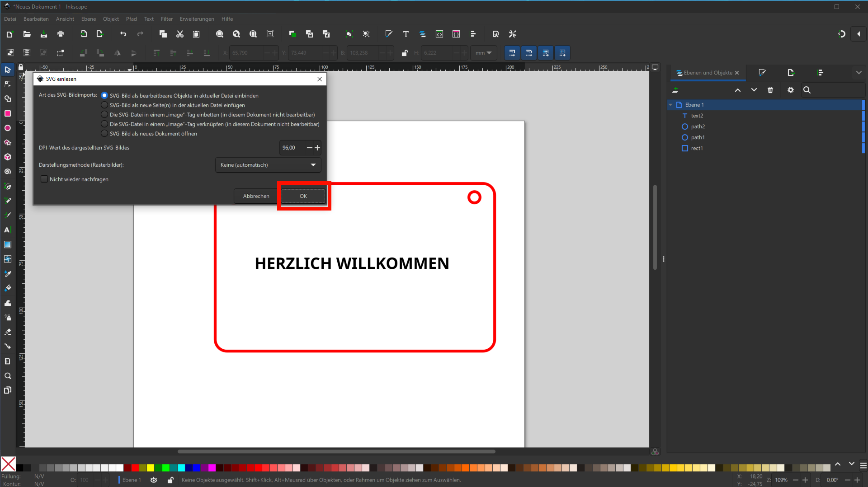868x487 pixels.
Task: Pick the yellow palette swatch
Action: (x=151, y=468)
